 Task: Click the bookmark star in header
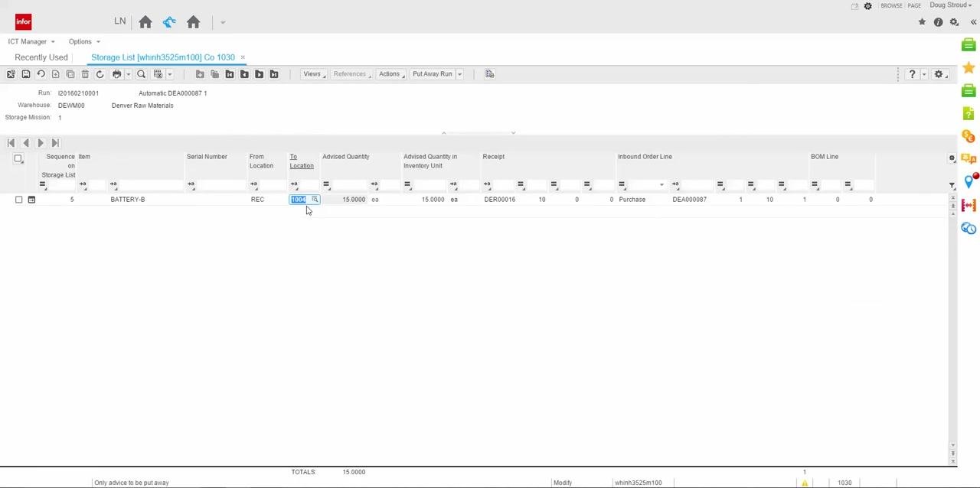tap(922, 22)
